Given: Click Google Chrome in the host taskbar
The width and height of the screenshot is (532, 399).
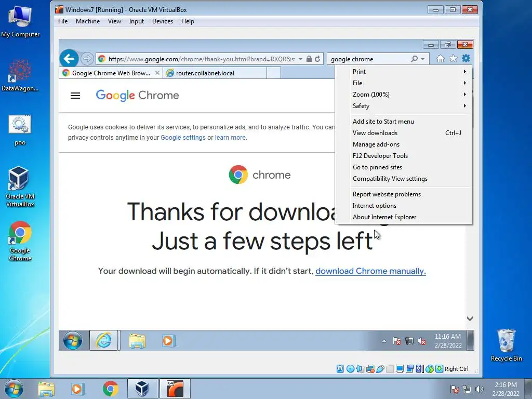Looking at the screenshot, I should coord(111,389).
